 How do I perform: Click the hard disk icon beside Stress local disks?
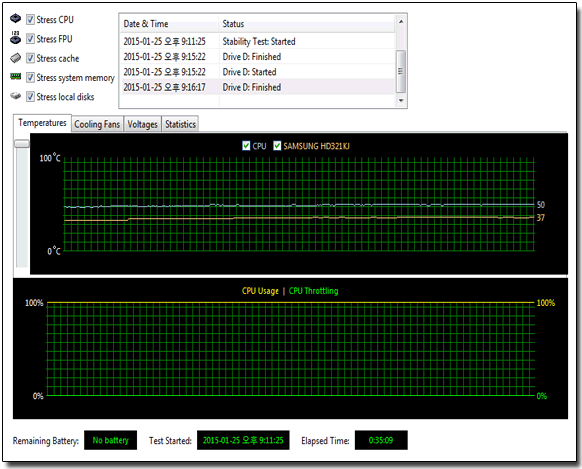pos(16,96)
